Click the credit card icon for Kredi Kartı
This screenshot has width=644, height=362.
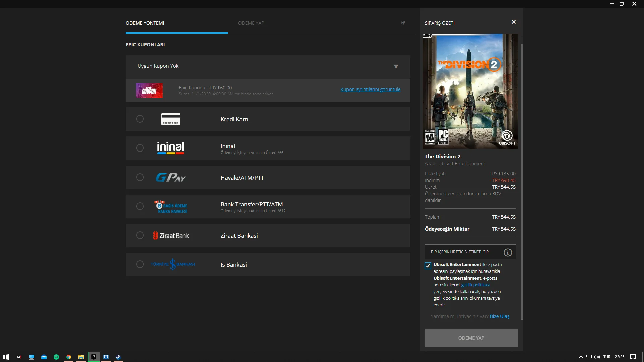pos(170,119)
